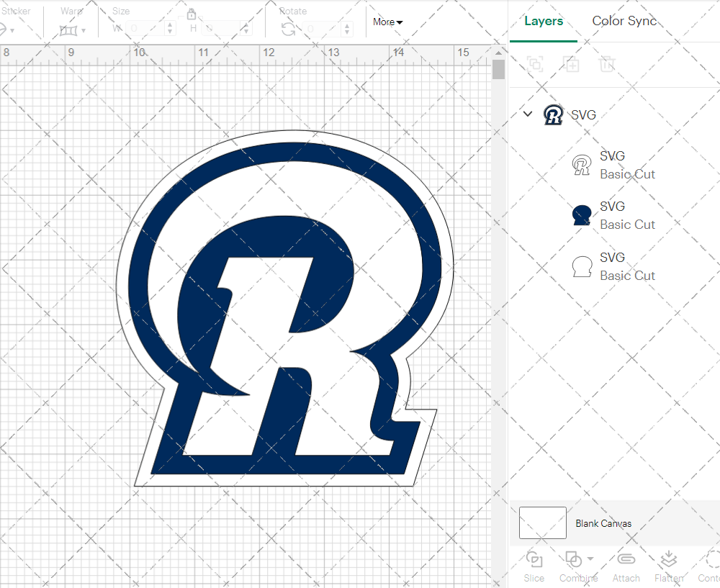Click the Height stepper arrows
The height and width of the screenshot is (588, 720).
(246, 29)
